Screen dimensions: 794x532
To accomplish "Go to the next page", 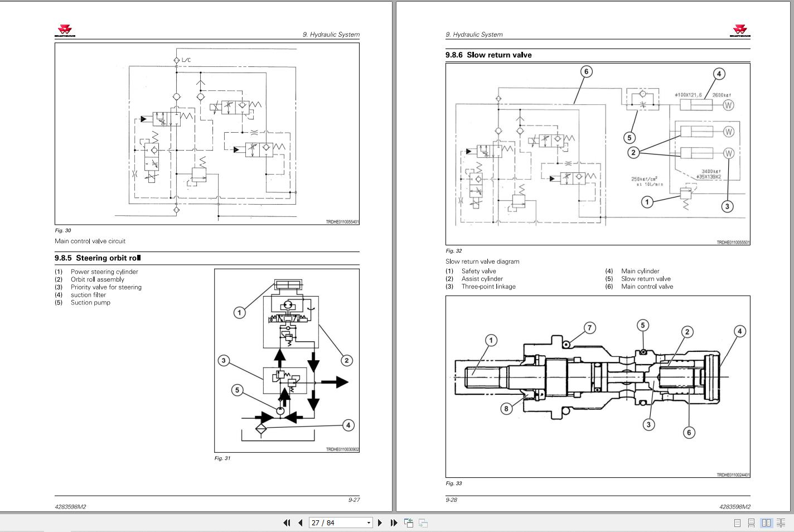I will (380, 523).
